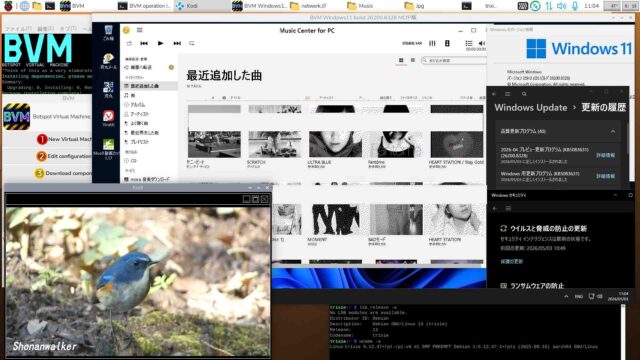Open file manager from the taskbar

pos(37,6)
